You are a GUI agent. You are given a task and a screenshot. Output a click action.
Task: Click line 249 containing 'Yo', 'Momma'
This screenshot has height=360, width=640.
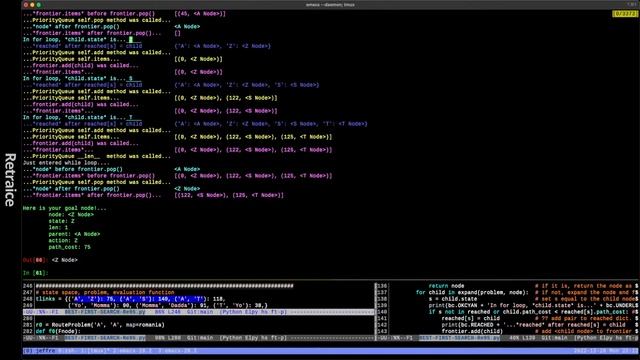tap(168, 306)
